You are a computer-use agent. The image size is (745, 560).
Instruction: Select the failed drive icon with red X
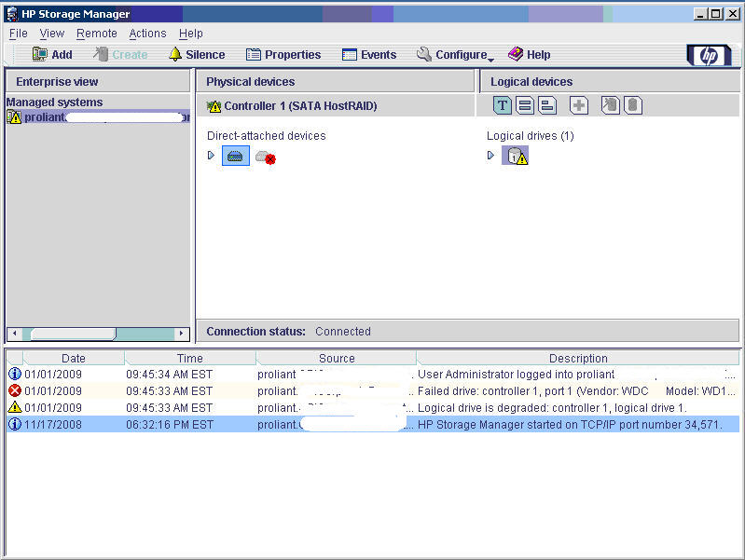coord(265,157)
